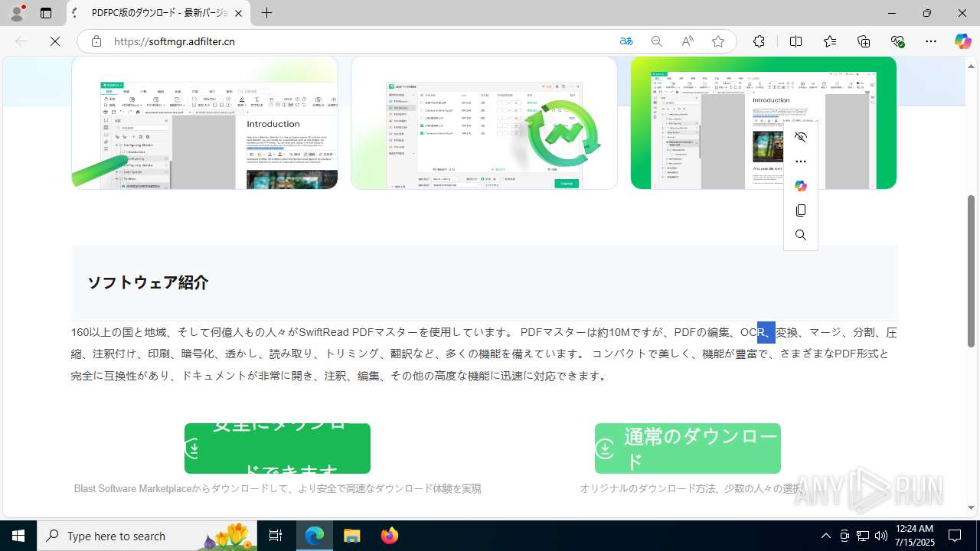Open Settings and more menu
The height and width of the screenshot is (551, 980).
coord(931,41)
